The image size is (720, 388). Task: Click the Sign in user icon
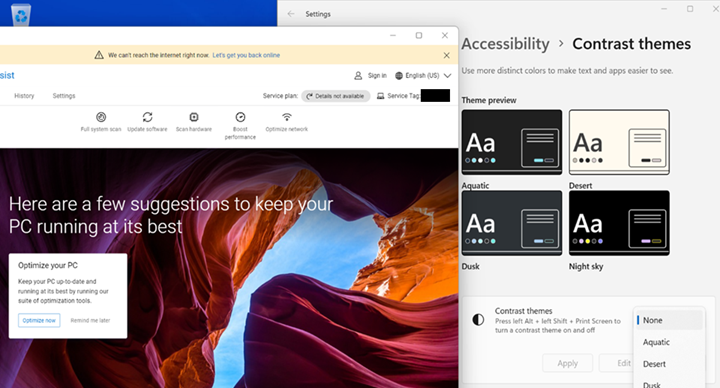pyautogui.click(x=358, y=75)
